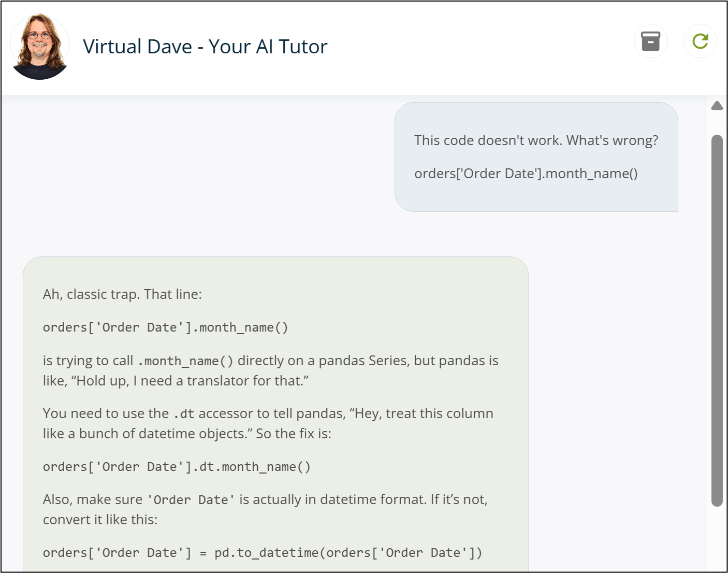Click the pd.to_datetime code line
Screen dimensions: 728x573
263,553
